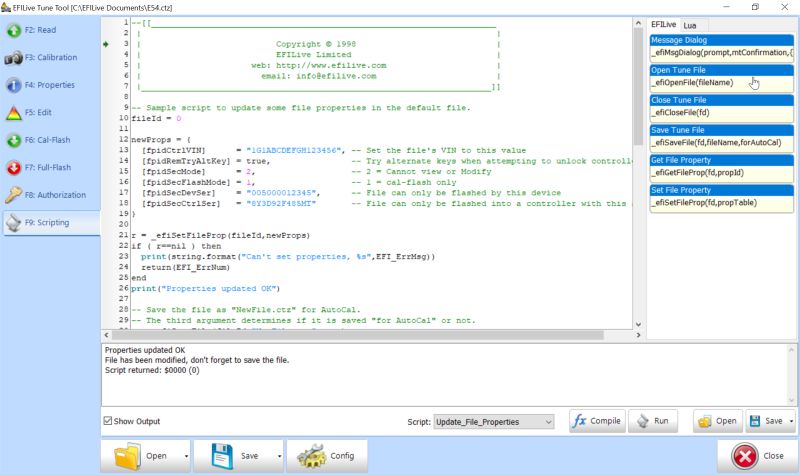The width and height of the screenshot is (800, 475).
Task: Click the fpidCtrlVIN line in code
Action: [329, 151]
